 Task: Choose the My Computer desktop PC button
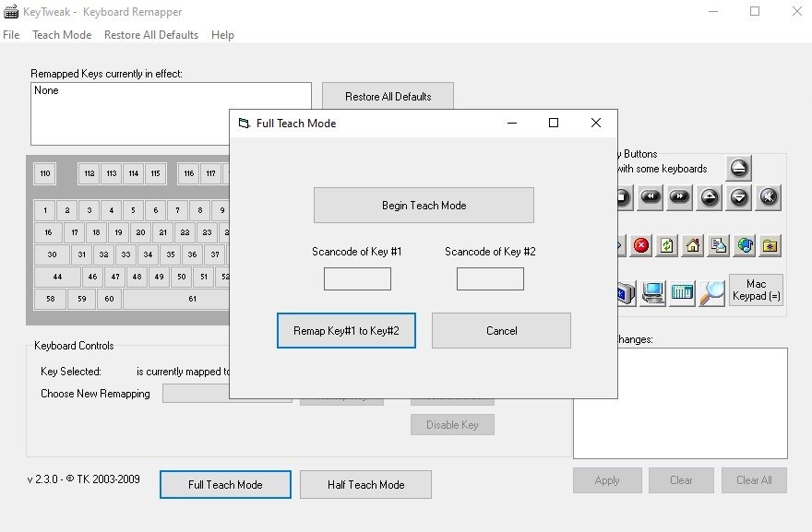click(x=653, y=293)
